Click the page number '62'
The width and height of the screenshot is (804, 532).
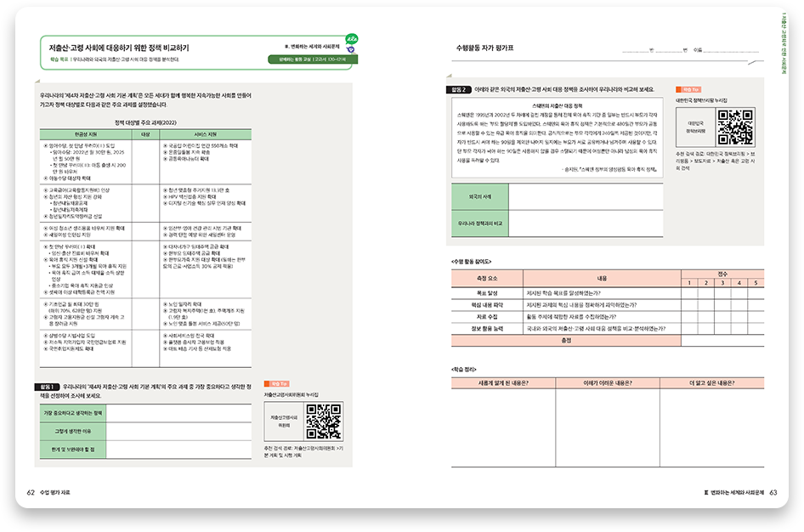(31, 493)
